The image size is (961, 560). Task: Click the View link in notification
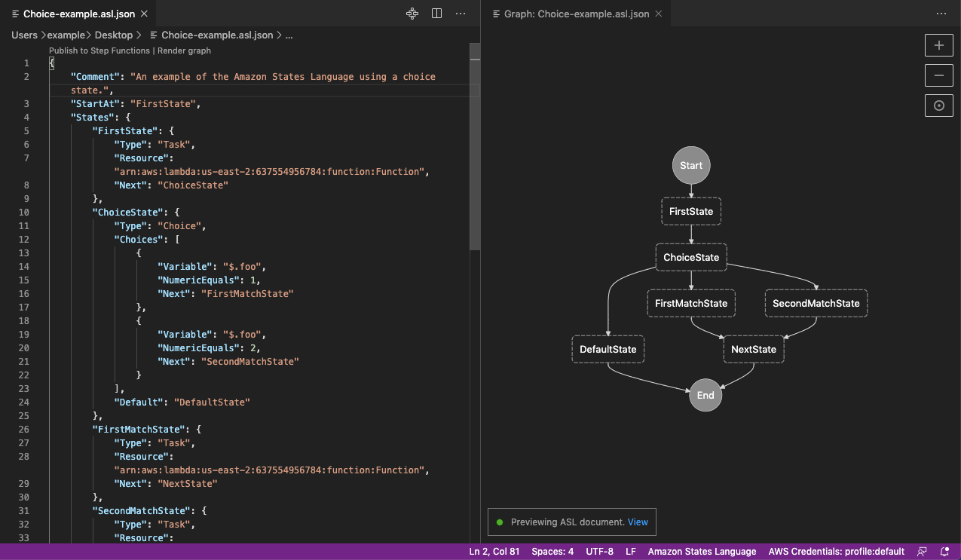click(638, 522)
